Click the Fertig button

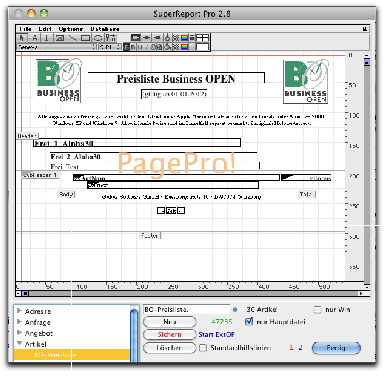[x=336, y=348]
